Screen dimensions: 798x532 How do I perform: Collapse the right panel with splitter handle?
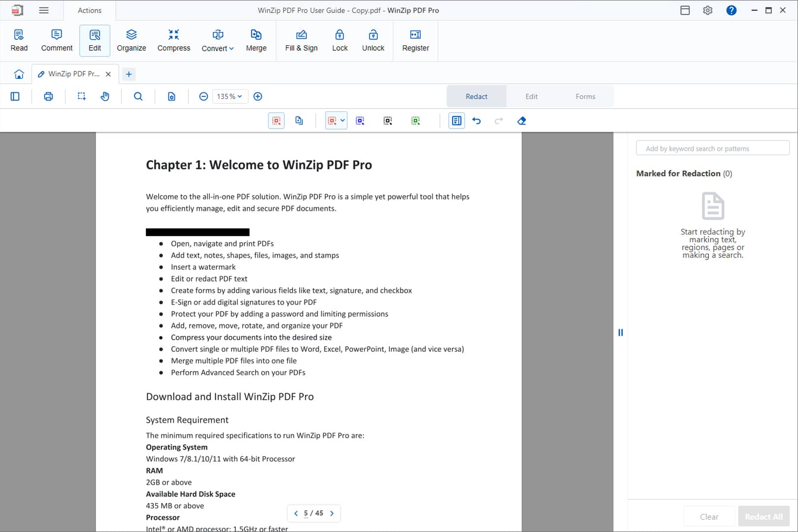(621, 332)
